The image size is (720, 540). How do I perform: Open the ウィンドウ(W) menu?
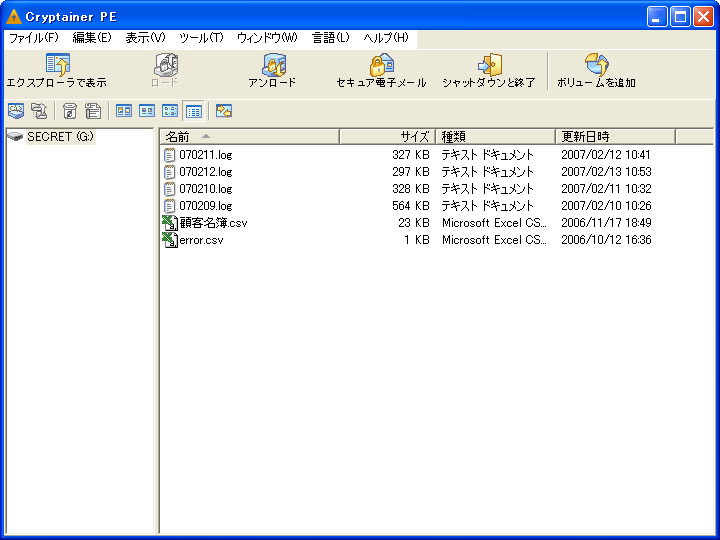tap(267, 38)
